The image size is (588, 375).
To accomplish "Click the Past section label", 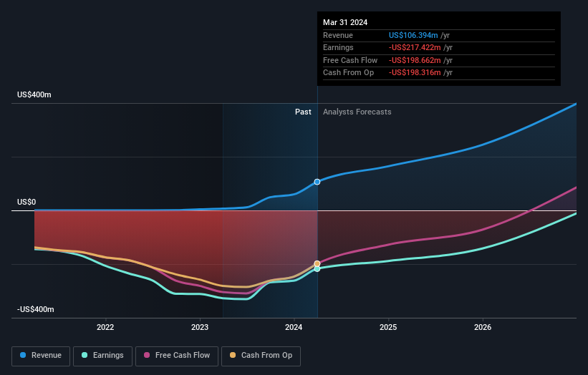I will pos(303,112).
